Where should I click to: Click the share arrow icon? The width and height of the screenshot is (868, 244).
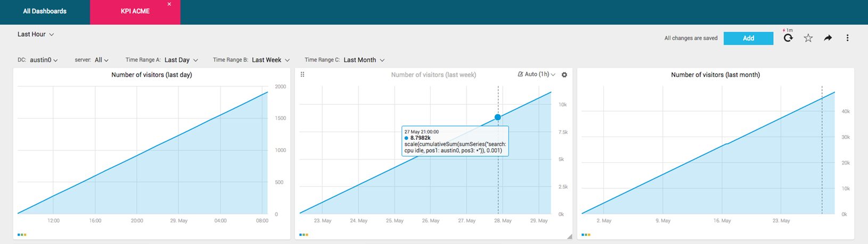coord(828,38)
